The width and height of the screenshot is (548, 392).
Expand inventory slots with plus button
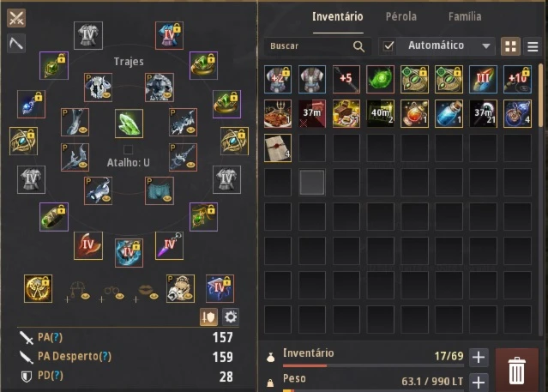pyautogui.click(x=479, y=358)
